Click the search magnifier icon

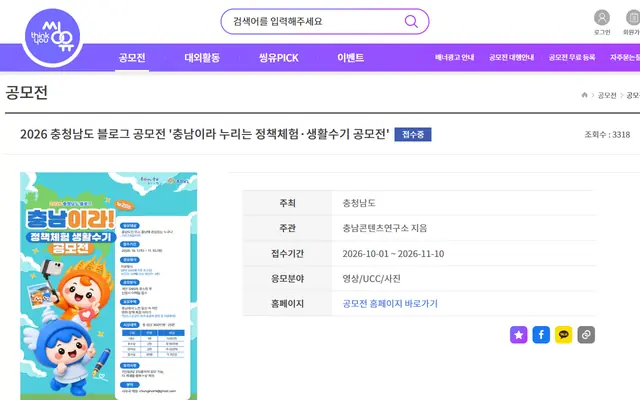(411, 21)
